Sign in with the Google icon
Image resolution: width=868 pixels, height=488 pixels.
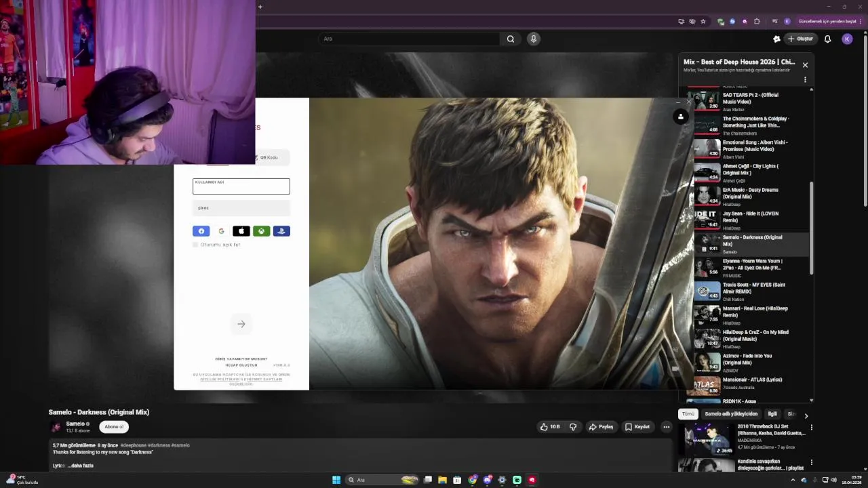pos(221,231)
